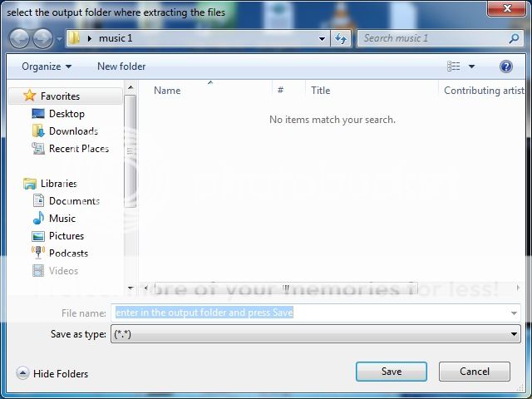
Task: Open the Pictures library
Action: coord(66,236)
